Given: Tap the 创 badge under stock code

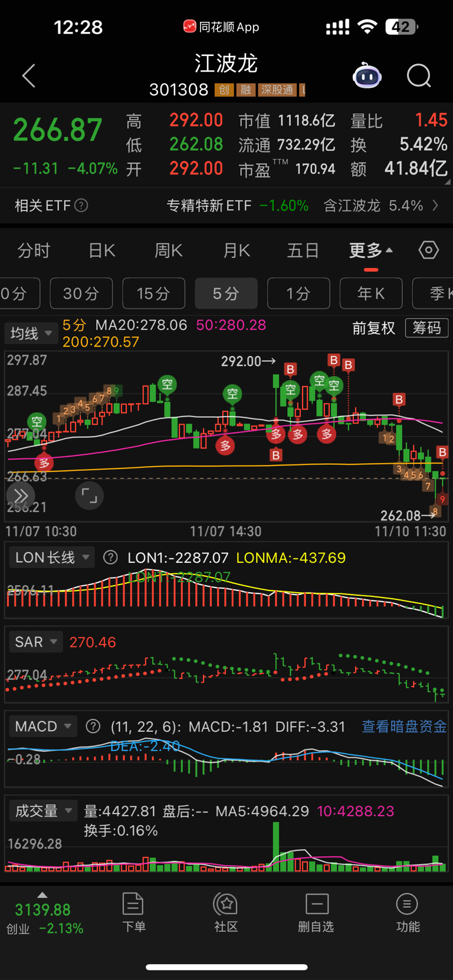Looking at the screenshot, I should coord(224,90).
